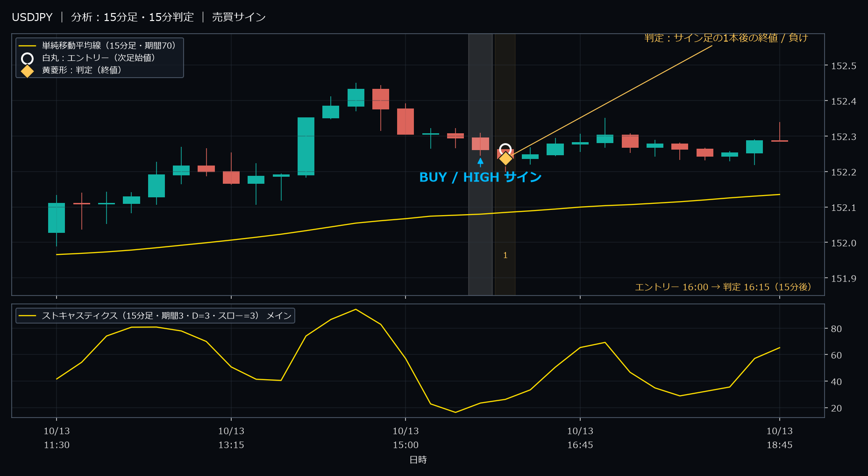Click the 10/13 11:30 time axis label
Screen dimensions: 868x476
[57, 438]
